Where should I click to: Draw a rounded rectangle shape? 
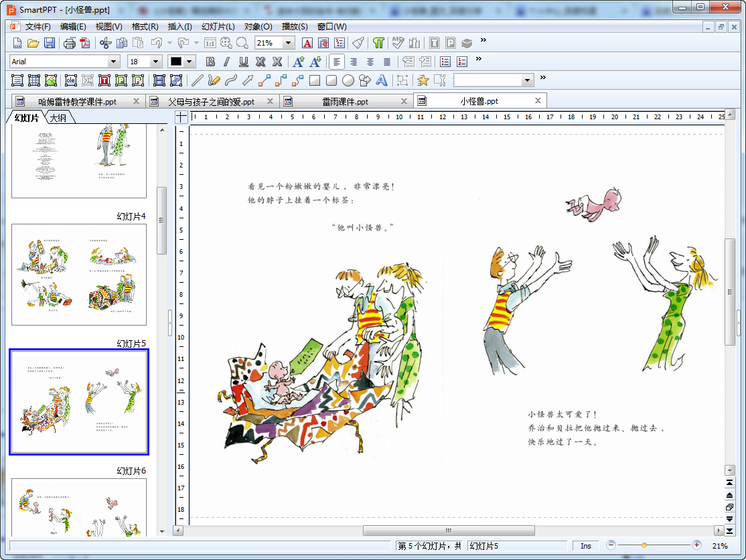(331, 80)
